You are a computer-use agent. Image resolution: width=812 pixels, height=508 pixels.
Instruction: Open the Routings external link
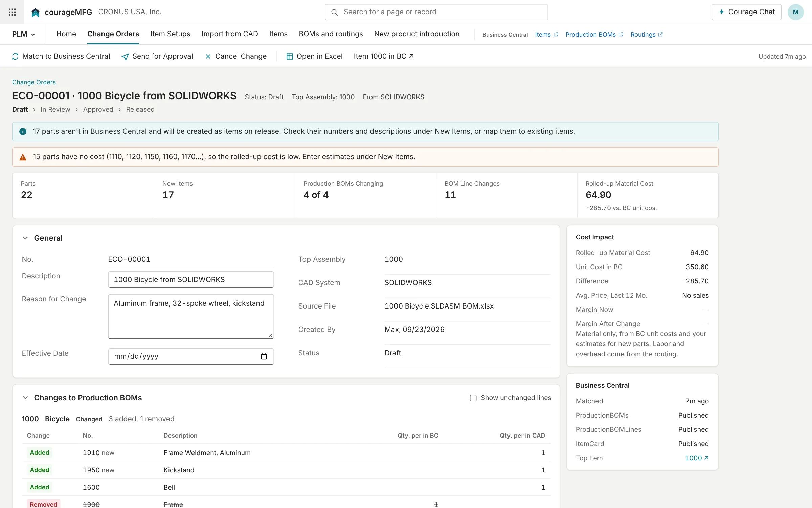point(647,35)
